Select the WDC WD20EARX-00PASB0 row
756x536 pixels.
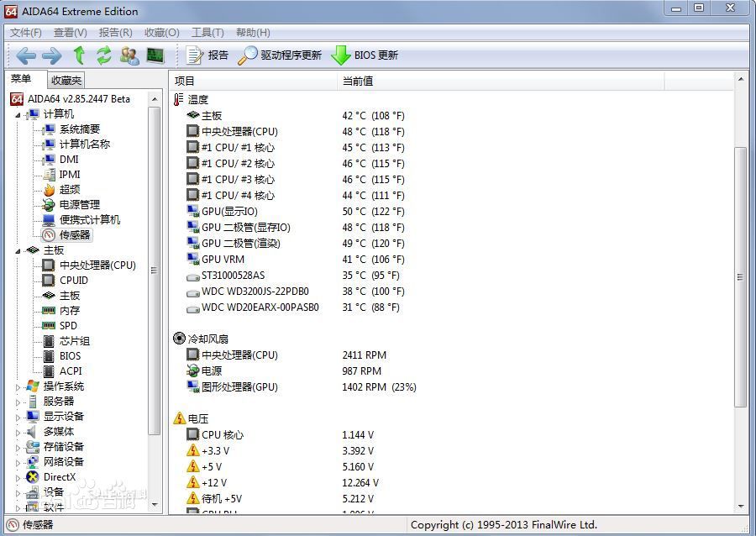point(293,307)
